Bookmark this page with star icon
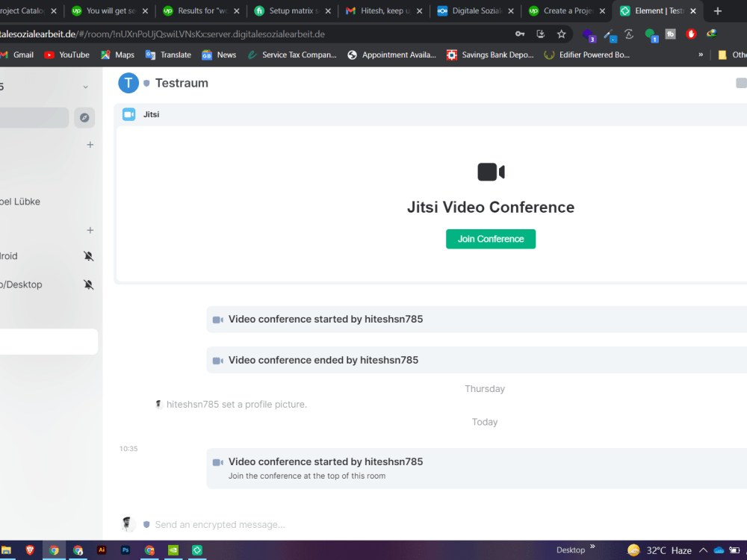747x560 pixels. pos(561,34)
